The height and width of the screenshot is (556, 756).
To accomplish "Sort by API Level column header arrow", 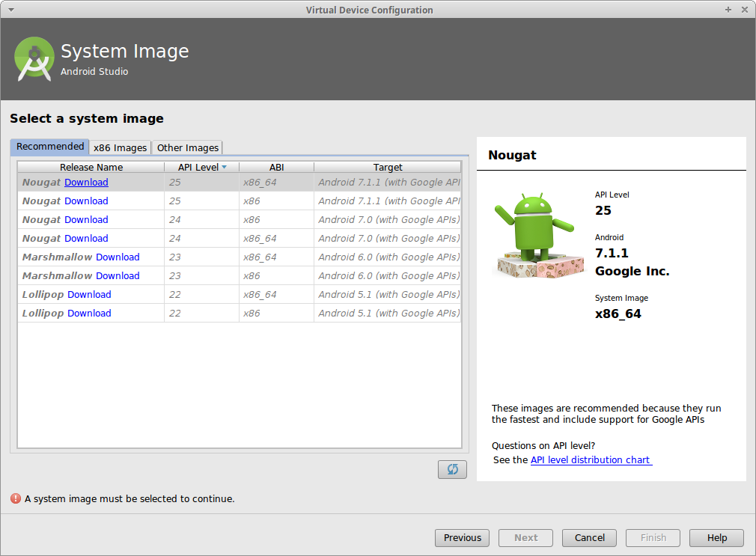I will (x=224, y=168).
